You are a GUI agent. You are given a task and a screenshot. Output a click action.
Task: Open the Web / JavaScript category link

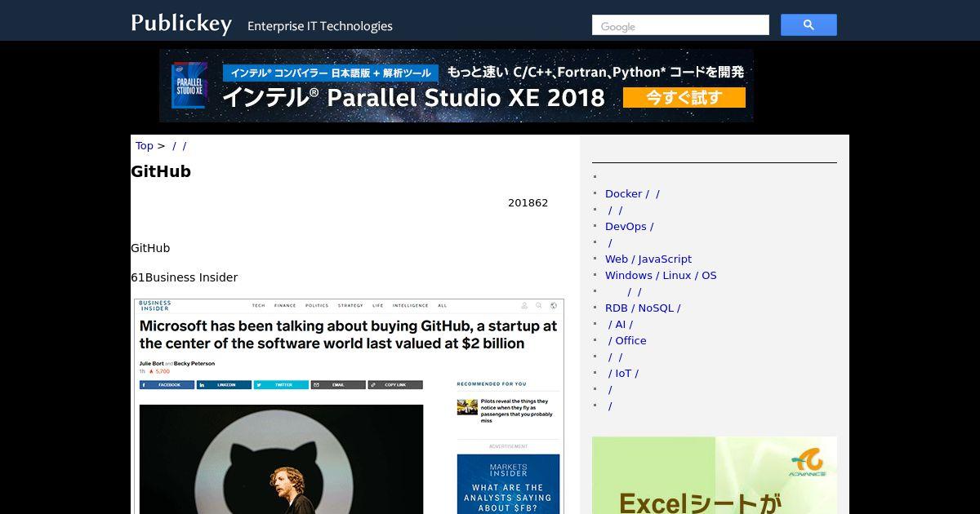648,259
